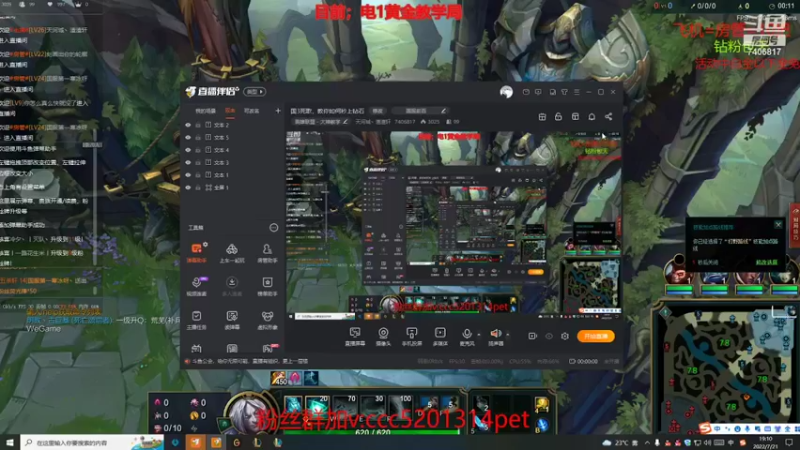Open the calendar icon in streaming header

[542, 117]
